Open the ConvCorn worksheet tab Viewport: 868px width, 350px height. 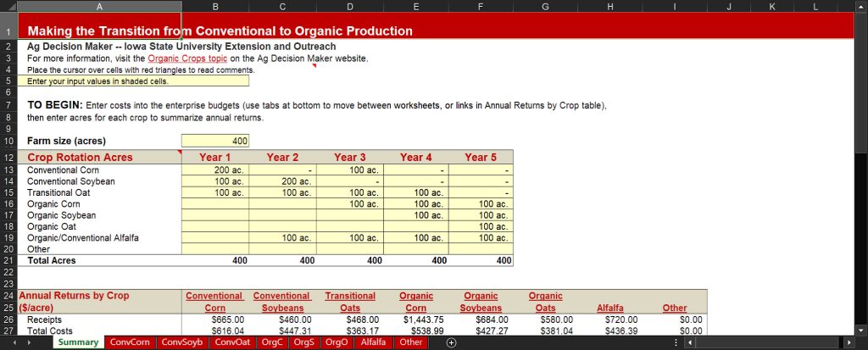pos(130,342)
